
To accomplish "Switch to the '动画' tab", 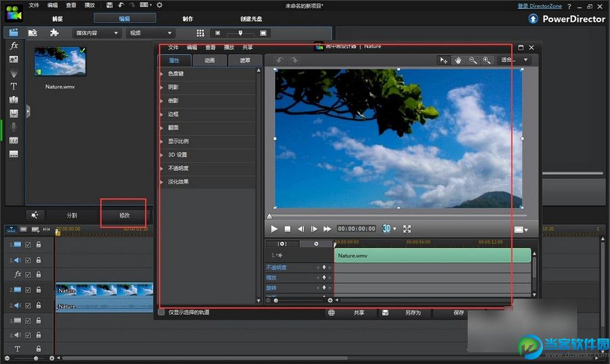I will tap(210, 60).
